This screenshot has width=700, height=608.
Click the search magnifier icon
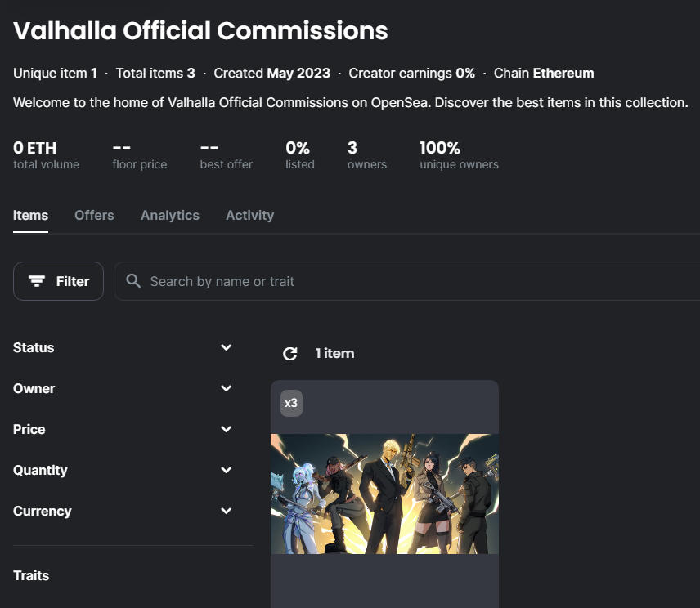point(133,281)
